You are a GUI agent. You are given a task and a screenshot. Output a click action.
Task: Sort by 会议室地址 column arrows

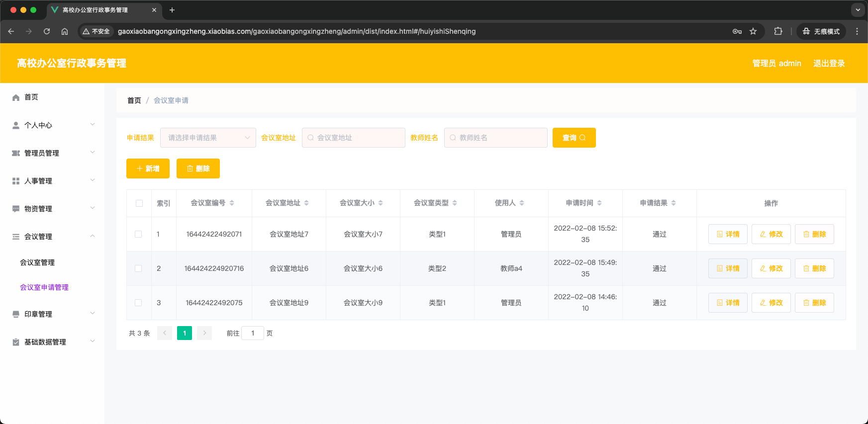coord(306,203)
